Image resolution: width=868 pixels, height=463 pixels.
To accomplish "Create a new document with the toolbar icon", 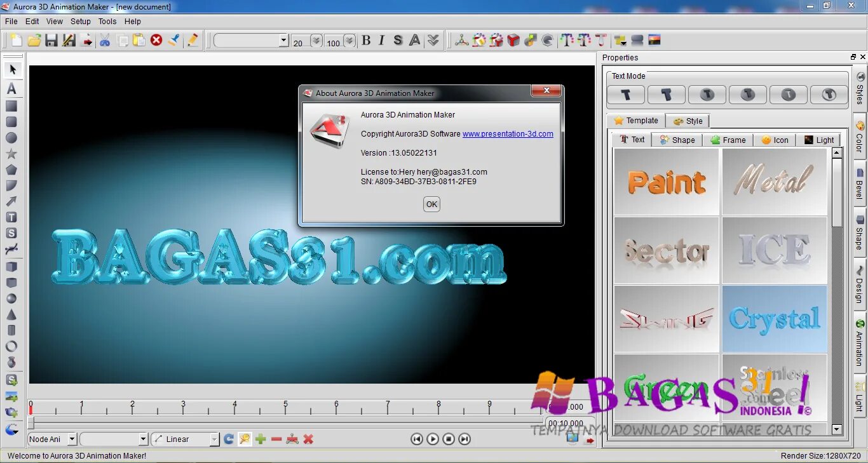I will click(x=17, y=41).
